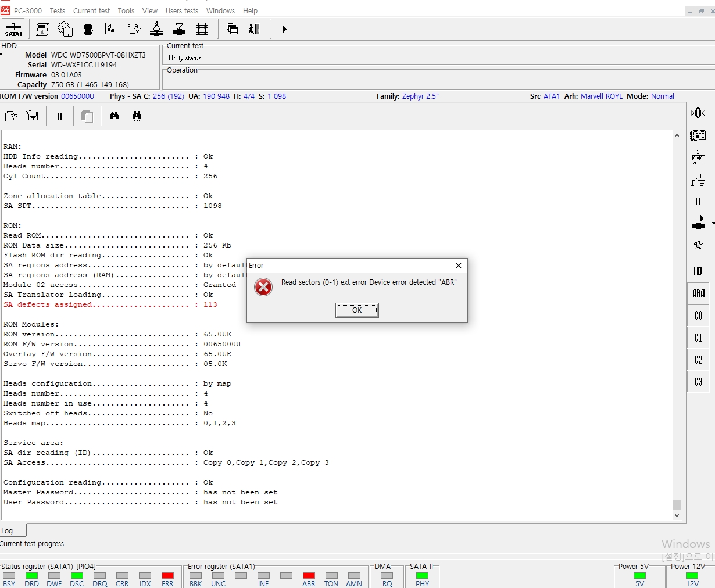Open the Help menu
The image size is (715, 588).
[251, 10]
